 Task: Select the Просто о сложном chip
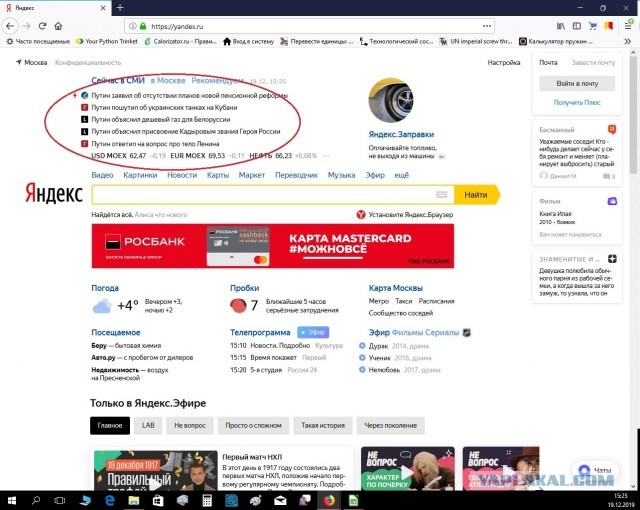point(253,425)
